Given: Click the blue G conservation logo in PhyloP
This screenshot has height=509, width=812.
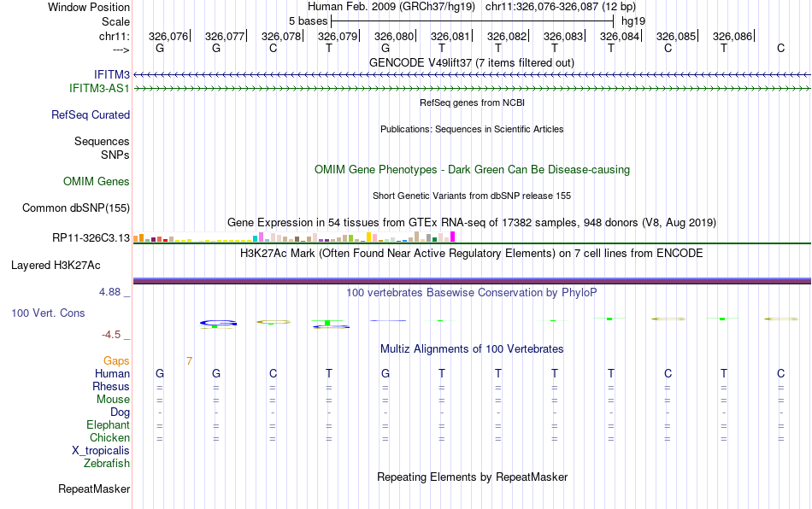Looking at the screenshot, I should 218,323.
